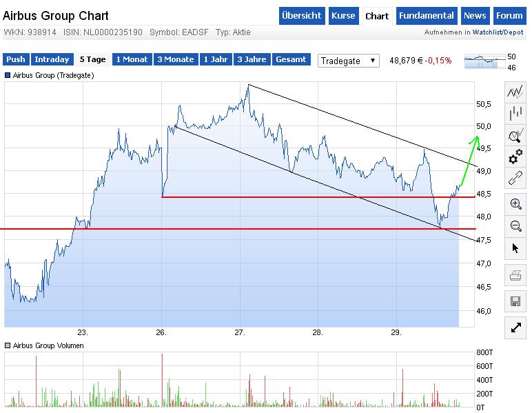Select the 1 Monat time range
The height and width of the screenshot is (413, 532).
click(x=132, y=59)
